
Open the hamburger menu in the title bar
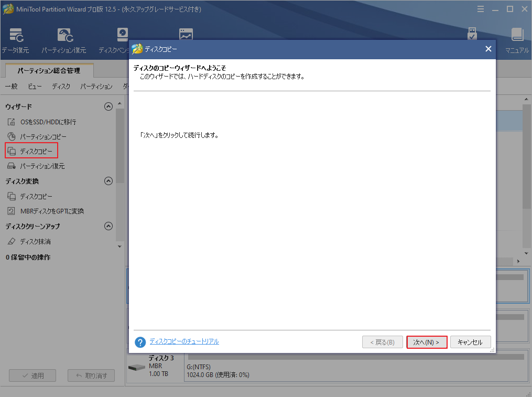pyautogui.click(x=481, y=9)
